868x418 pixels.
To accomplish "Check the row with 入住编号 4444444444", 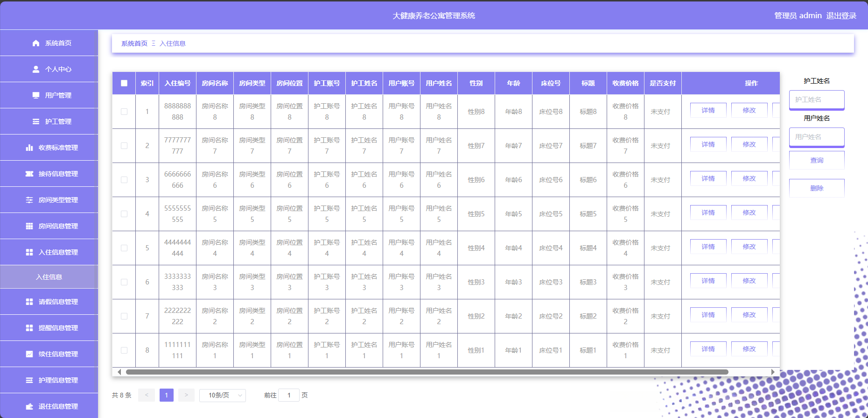I will [x=124, y=248].
